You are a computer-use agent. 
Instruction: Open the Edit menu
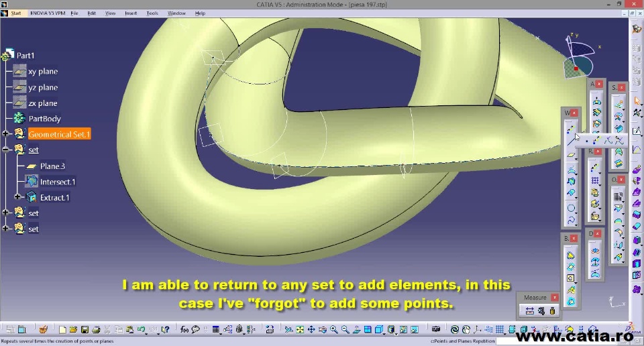click(x=92, y=13)
